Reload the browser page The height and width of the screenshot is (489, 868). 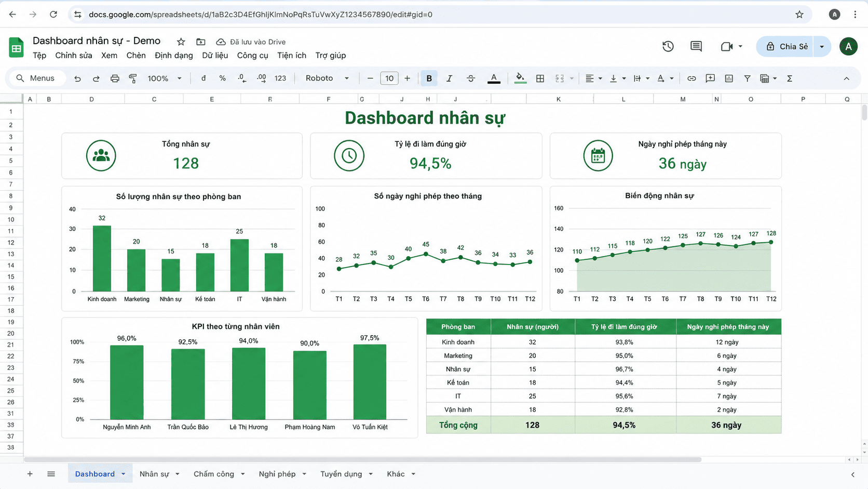(x=53, y=15)
